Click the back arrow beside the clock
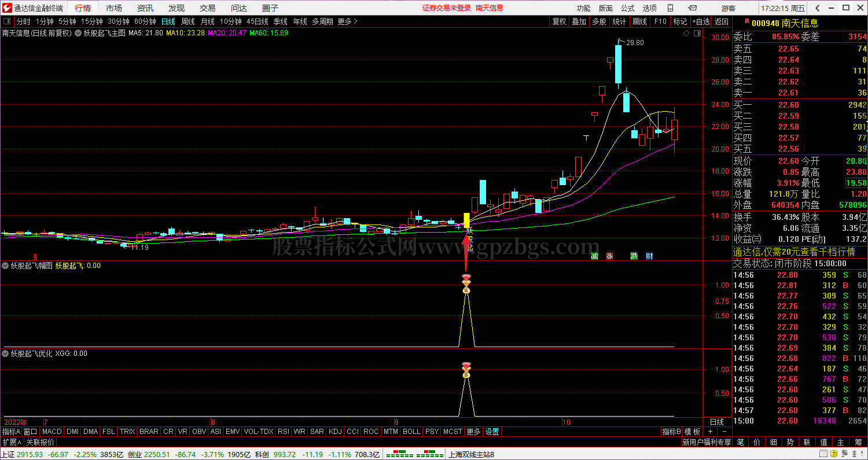This screenshot has width=868, height=460. [817, 8]
